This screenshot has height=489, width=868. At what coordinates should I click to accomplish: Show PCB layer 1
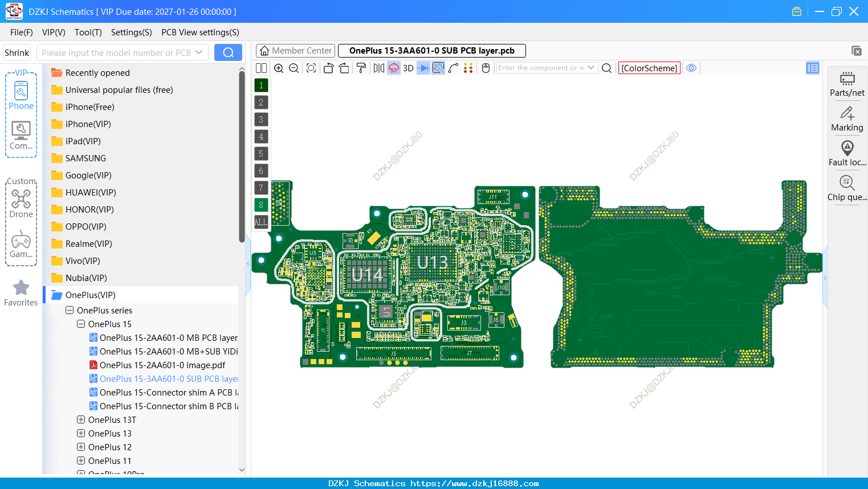(x=261, y=85)
